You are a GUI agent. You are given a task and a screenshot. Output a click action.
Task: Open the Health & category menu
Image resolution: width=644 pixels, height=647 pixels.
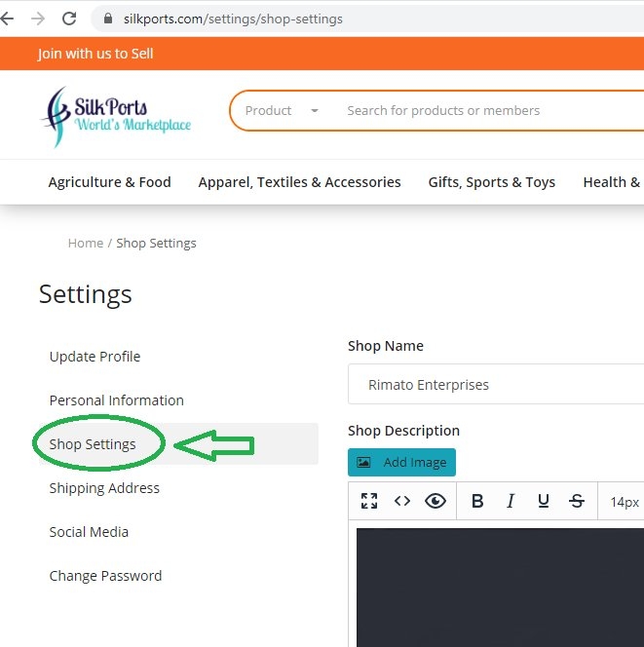click(612, 182)
